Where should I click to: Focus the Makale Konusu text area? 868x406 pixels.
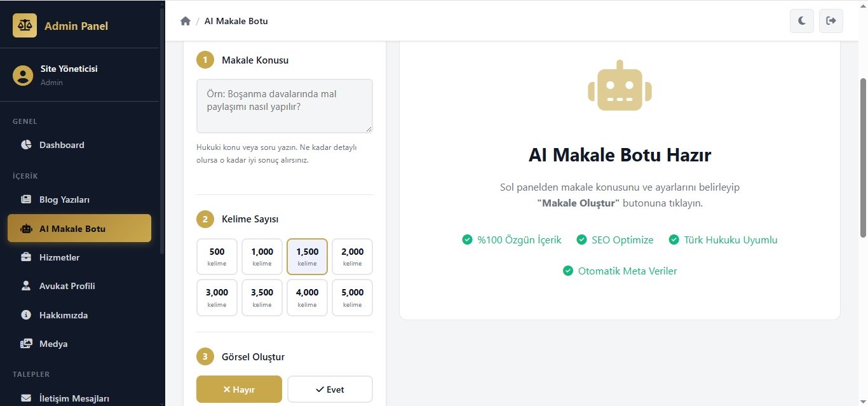click(x=285, y=106)
